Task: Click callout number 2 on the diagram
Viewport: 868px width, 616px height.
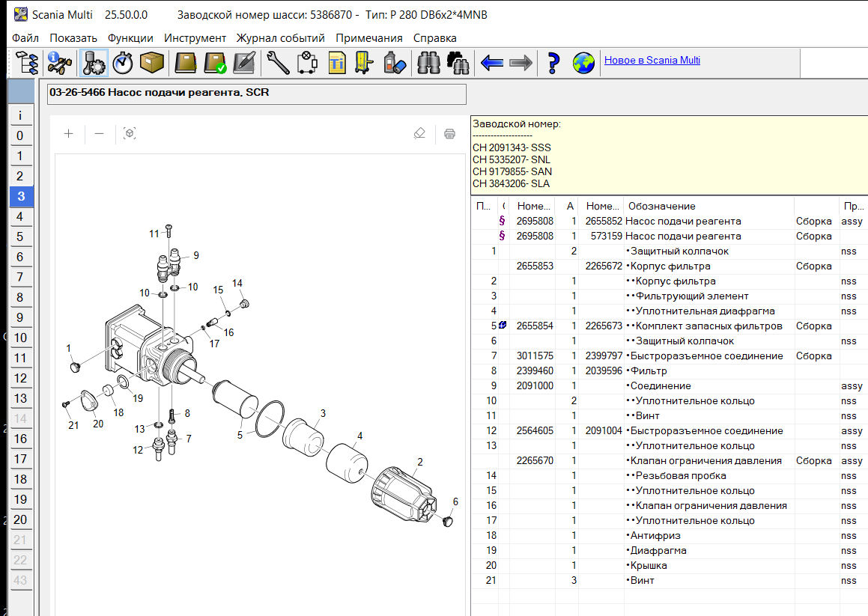Action: click(x=420, y=462)
